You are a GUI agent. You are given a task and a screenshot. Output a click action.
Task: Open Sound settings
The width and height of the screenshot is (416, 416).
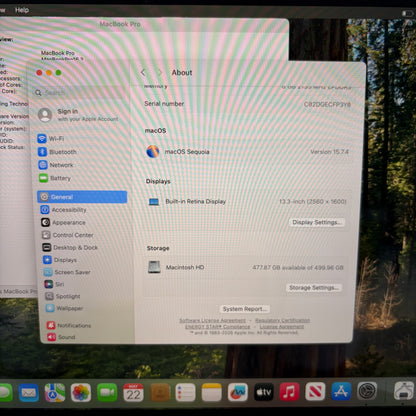(61, 337)
